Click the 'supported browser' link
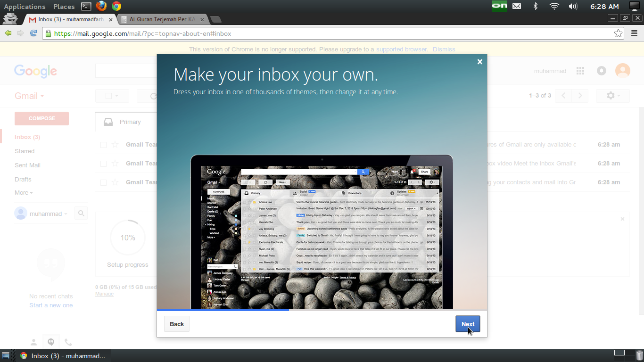 (401, 49)
